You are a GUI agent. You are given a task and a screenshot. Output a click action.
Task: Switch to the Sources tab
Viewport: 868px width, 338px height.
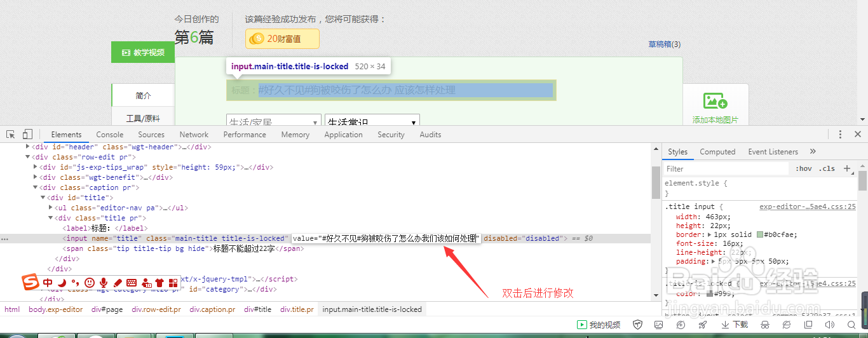click(151, 135)
